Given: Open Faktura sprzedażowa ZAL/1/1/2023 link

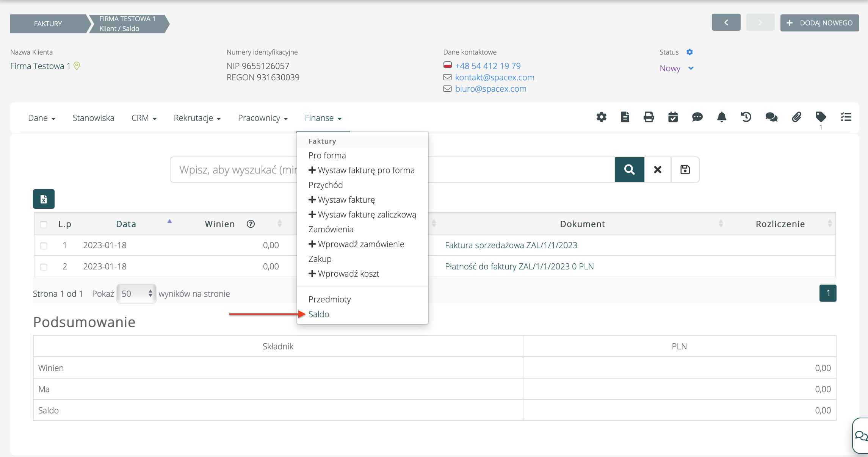Looking at the screenshot, I should [511, 245].
